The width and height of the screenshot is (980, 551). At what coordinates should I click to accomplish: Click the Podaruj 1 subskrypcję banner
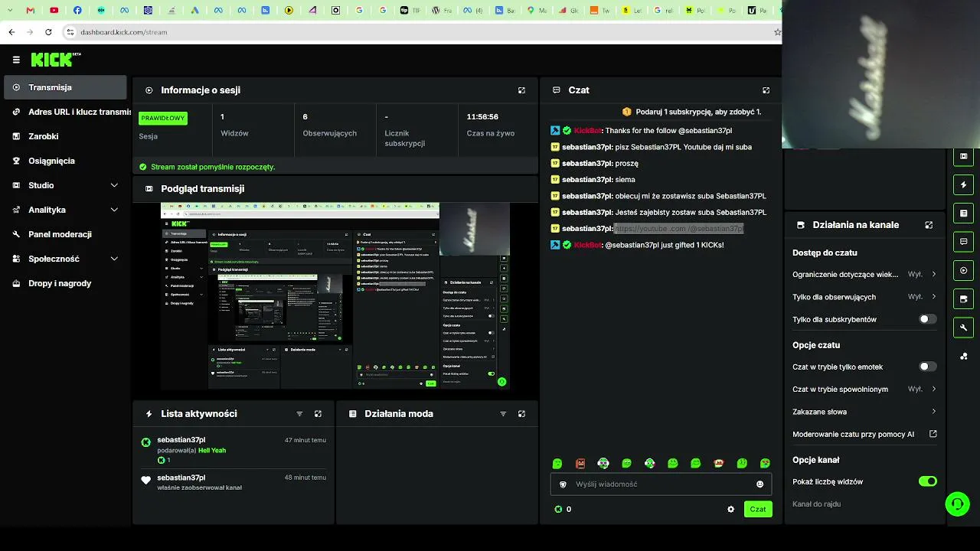(691, 112)
